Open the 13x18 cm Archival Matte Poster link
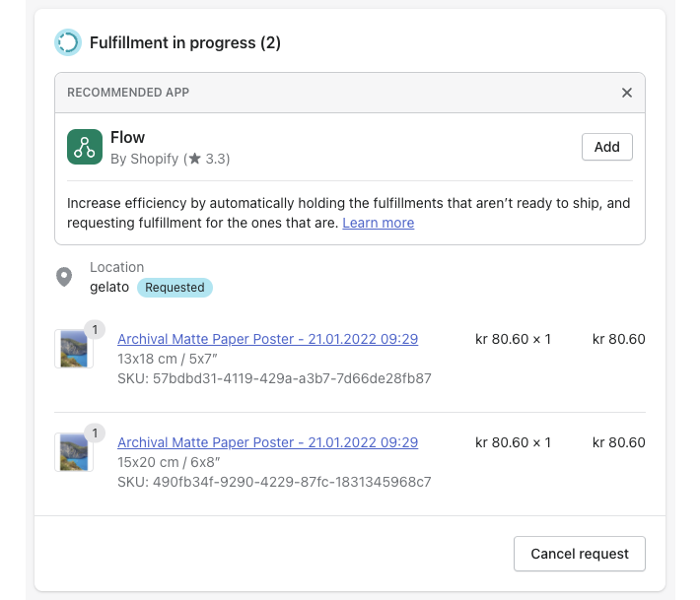700x600 pixels. coord(268,339)
